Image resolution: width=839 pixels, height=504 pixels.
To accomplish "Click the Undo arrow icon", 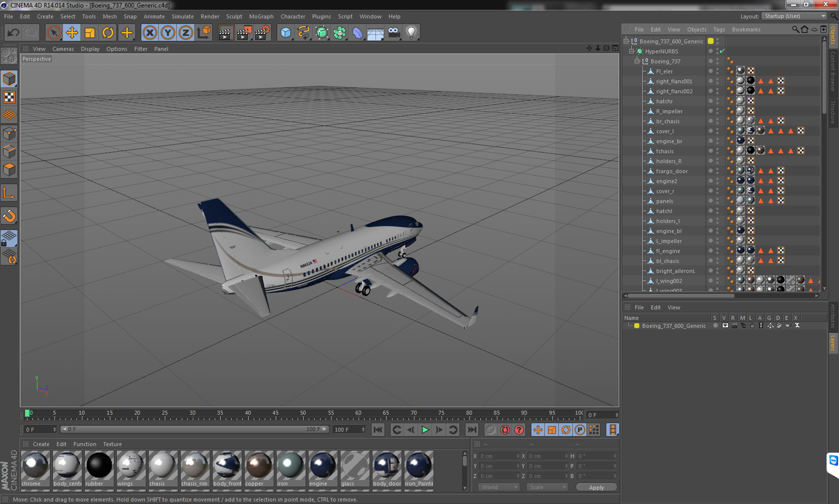I will (x=13, y=33).
